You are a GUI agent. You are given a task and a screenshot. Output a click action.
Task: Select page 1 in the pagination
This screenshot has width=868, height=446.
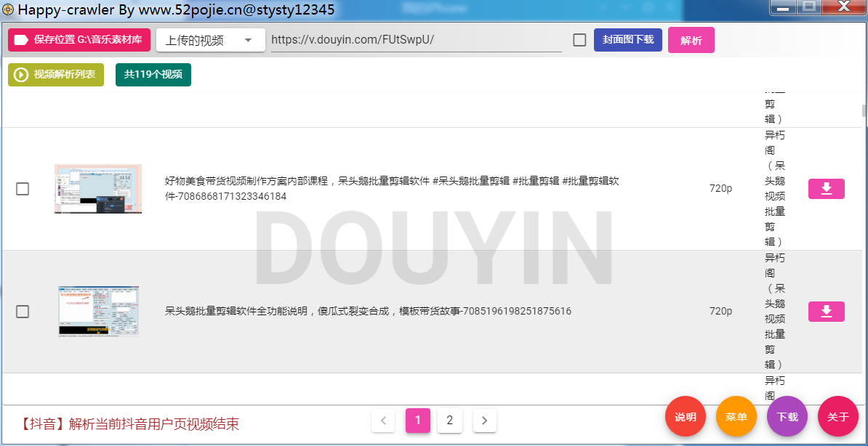418,421
